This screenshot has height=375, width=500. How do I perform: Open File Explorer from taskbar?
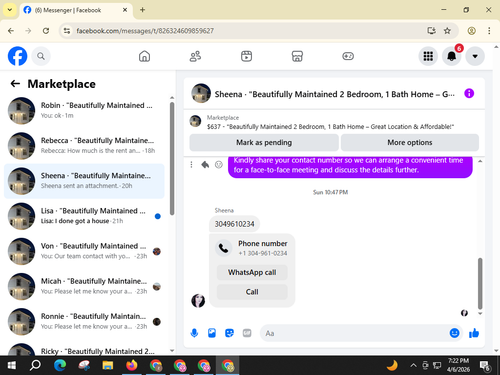click(x=108, y=366)
